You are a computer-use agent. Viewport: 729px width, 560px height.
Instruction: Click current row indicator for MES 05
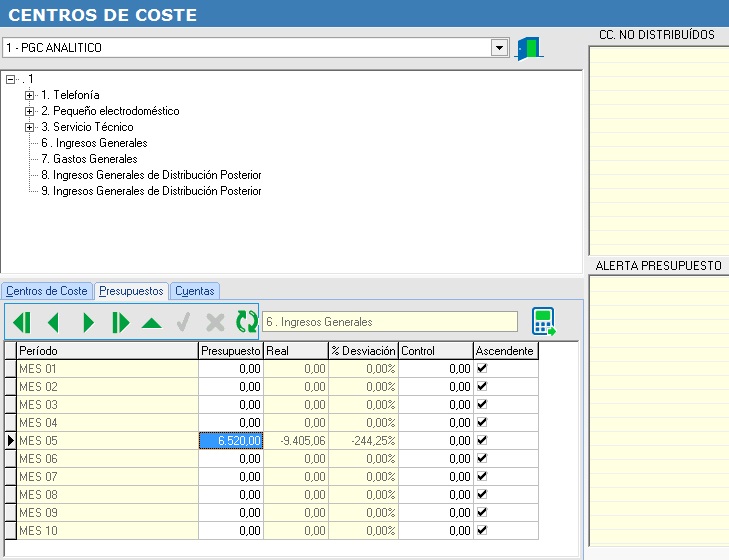[x=10, y=440]
